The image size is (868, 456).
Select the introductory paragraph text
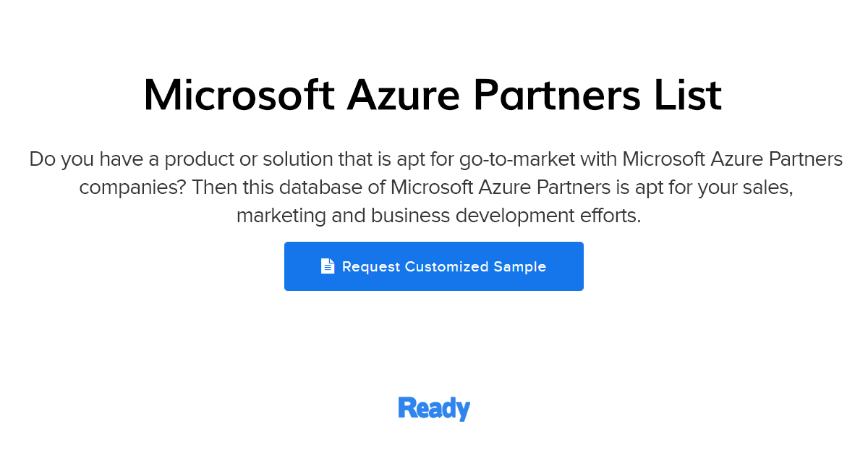click(434, 187)
